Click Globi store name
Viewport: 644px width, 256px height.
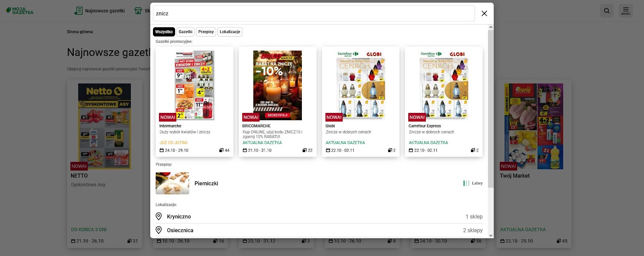point(330,126)
